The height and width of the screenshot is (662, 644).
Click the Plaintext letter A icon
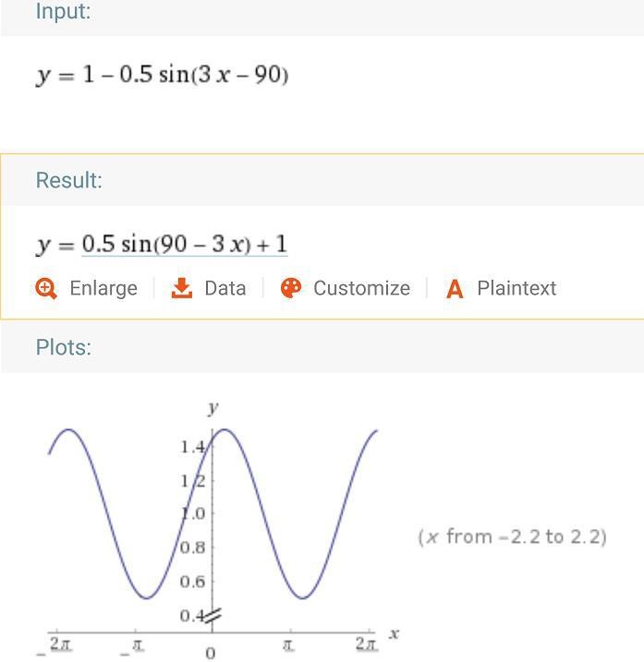coord(454,289)
